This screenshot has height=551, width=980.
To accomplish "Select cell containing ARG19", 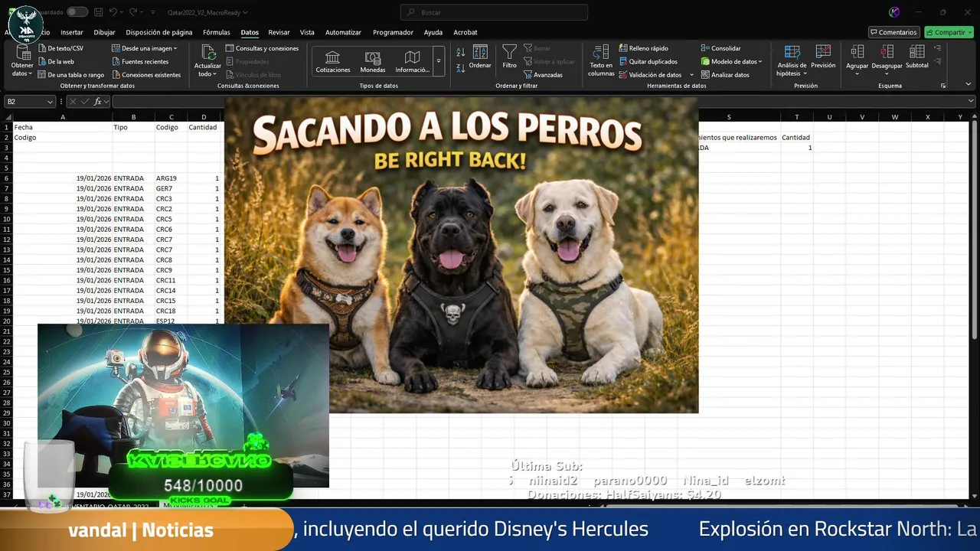I will [171, 178].
